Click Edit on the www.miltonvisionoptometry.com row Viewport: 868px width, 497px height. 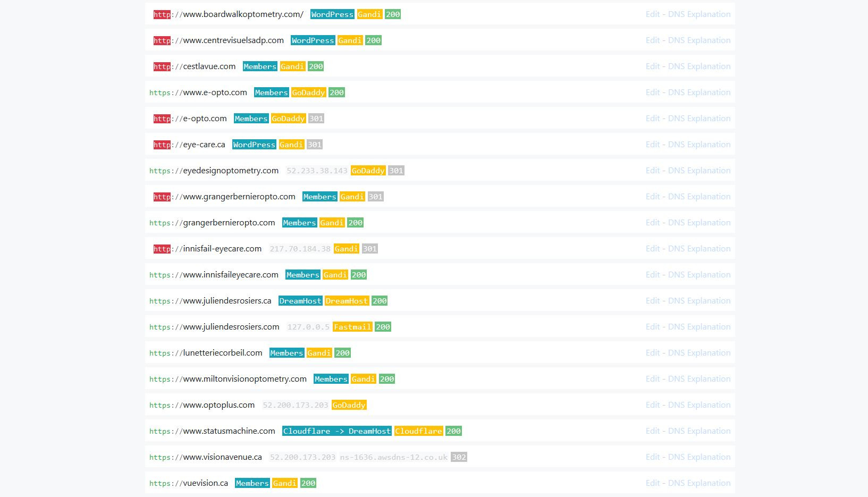652,378
